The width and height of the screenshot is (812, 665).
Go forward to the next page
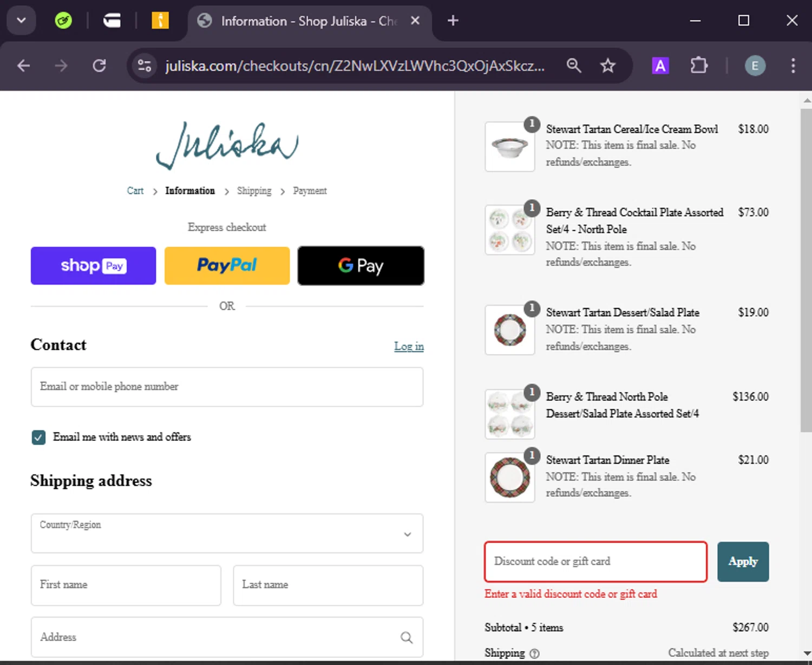pos(61,66)
